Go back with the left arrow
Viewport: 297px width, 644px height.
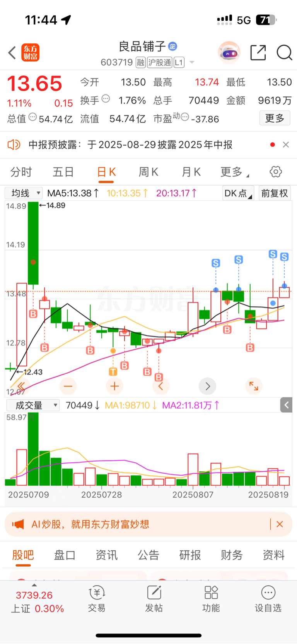(12, 53)
